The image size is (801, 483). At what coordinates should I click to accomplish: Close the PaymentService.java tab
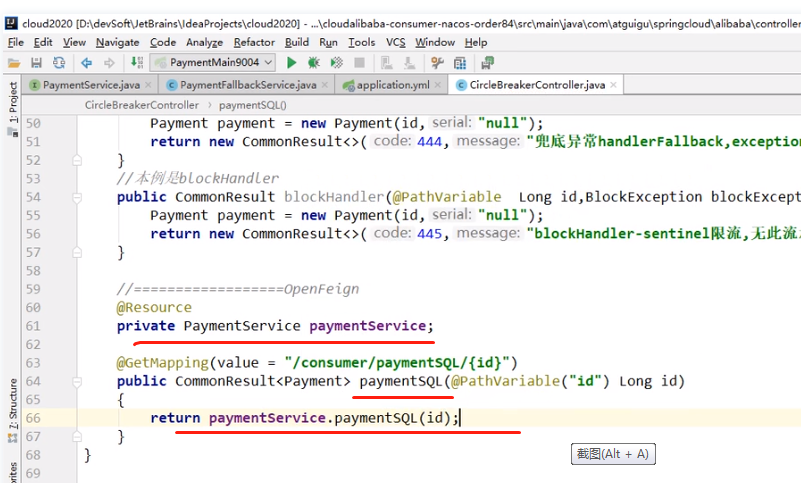click(x=148, y=85)
